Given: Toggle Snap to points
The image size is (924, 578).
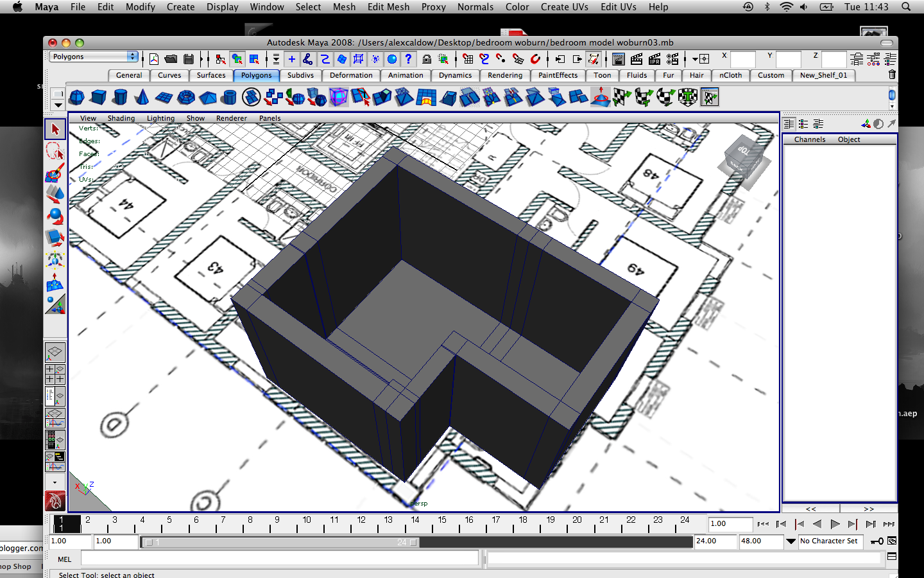Looking at the screenshot, I should tap(501, 59).
